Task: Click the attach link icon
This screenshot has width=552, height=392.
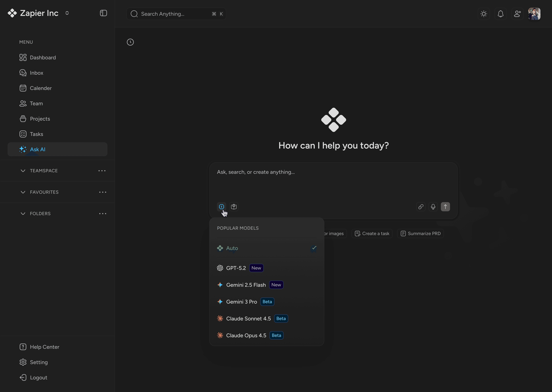Action: click(421, 207)
